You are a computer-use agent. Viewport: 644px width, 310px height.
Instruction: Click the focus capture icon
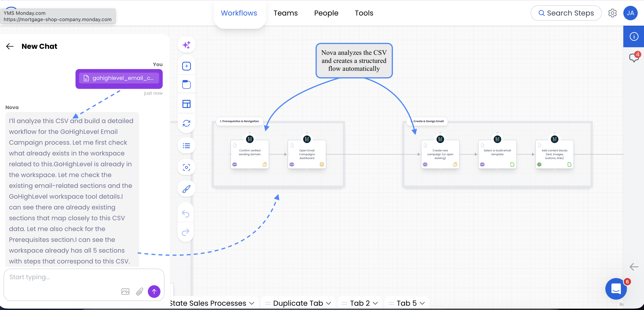[x=186, y=167]
